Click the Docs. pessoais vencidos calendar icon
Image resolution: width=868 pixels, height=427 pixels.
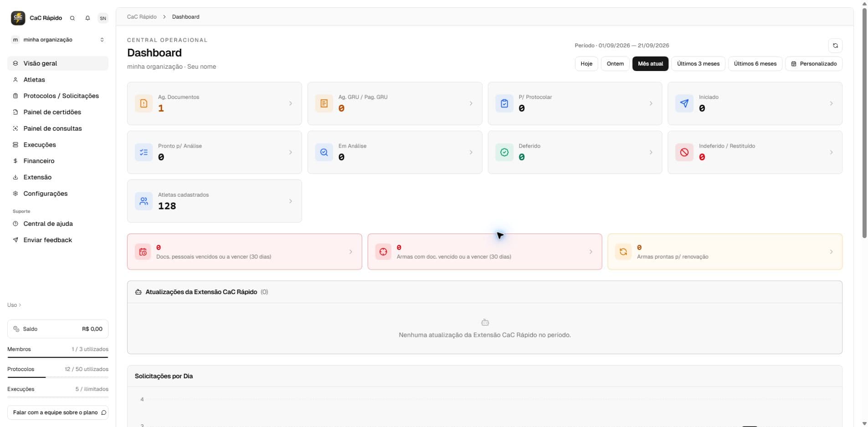pos(143,252)
